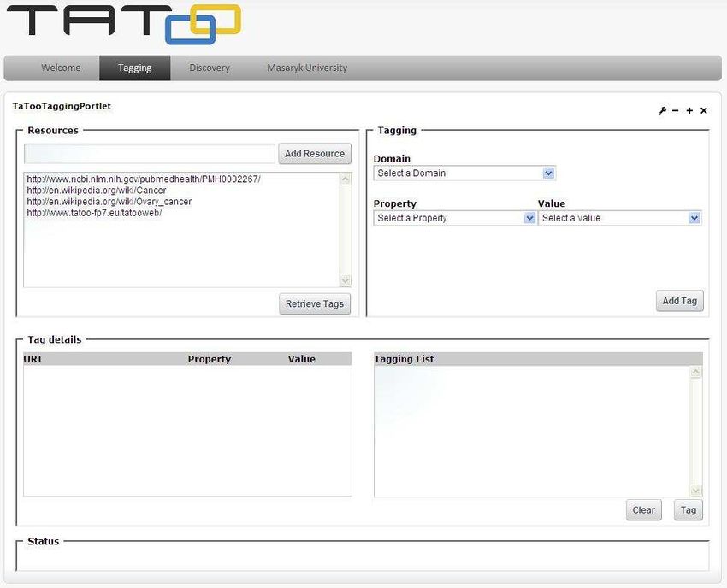Focus the resource URL input field
Screen dimensions: 727x588
[x=150, y=153]
